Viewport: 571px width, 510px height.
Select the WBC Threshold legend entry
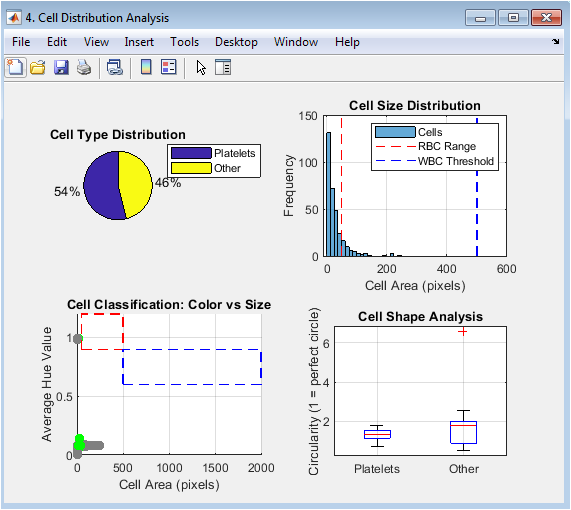435,161
